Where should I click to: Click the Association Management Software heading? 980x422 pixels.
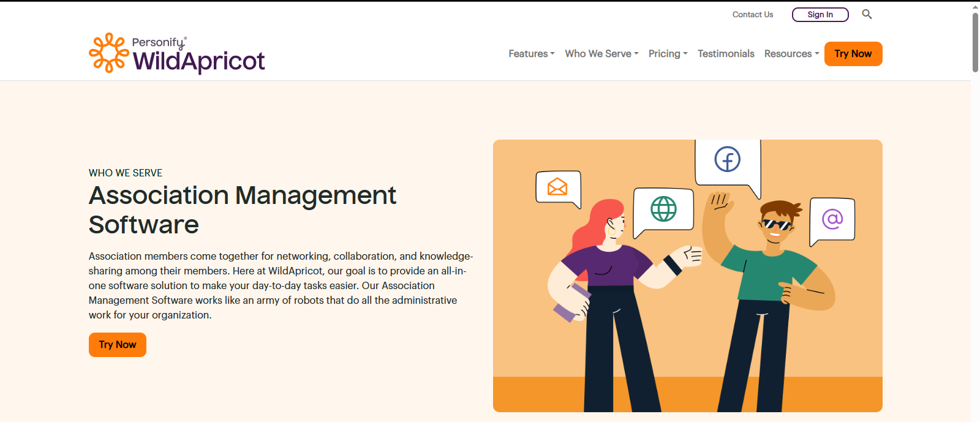[x=242, y=210]
